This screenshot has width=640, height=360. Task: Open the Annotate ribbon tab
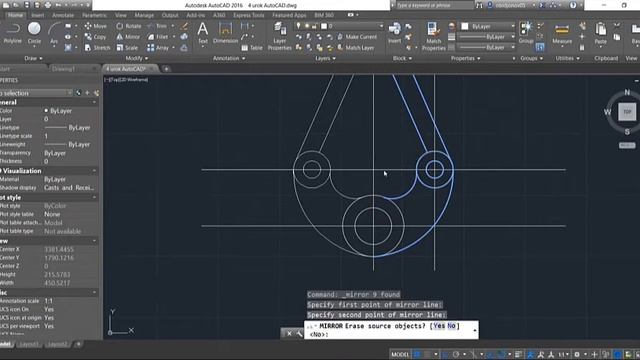(63, 15)
